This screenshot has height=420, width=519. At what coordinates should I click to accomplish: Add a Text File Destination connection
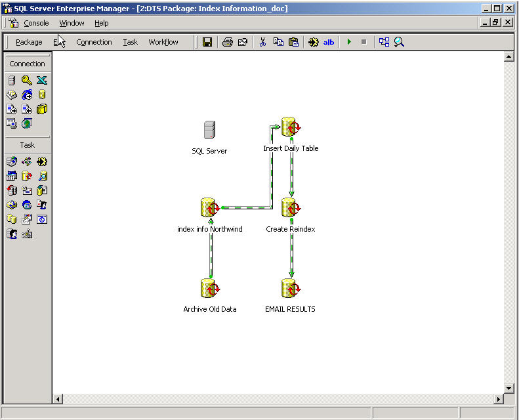[x=27, y=109]
